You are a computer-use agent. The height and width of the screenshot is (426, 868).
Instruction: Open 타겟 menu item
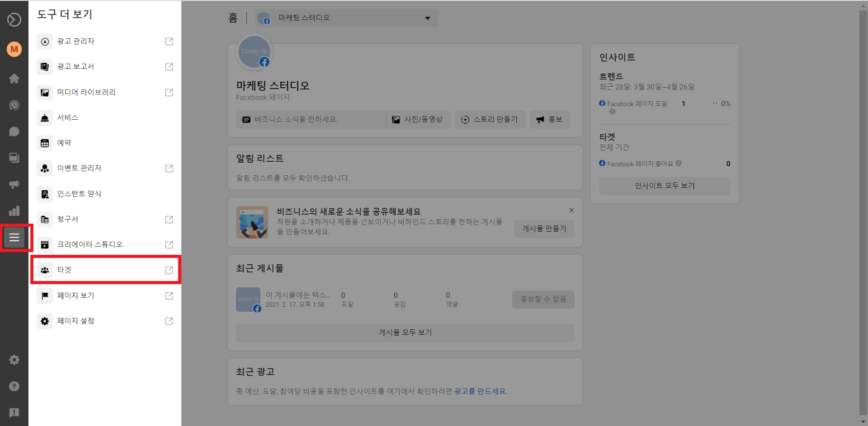pos(105,270)
